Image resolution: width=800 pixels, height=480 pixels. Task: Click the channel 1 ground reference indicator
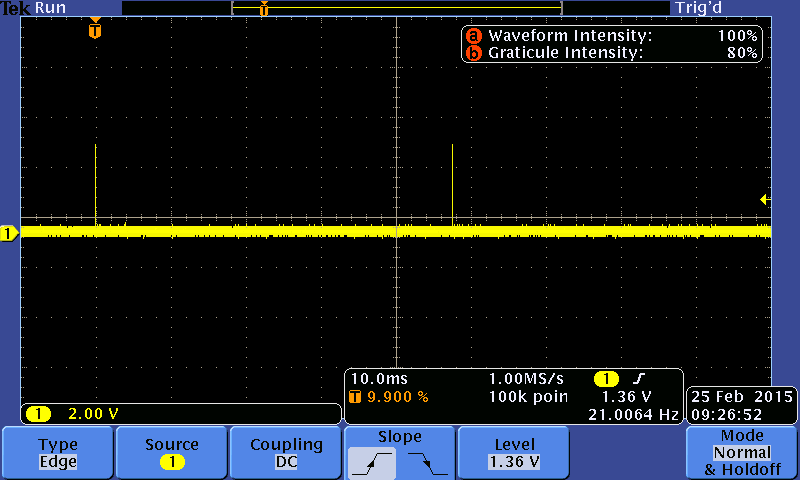click(x=9, y=234)
